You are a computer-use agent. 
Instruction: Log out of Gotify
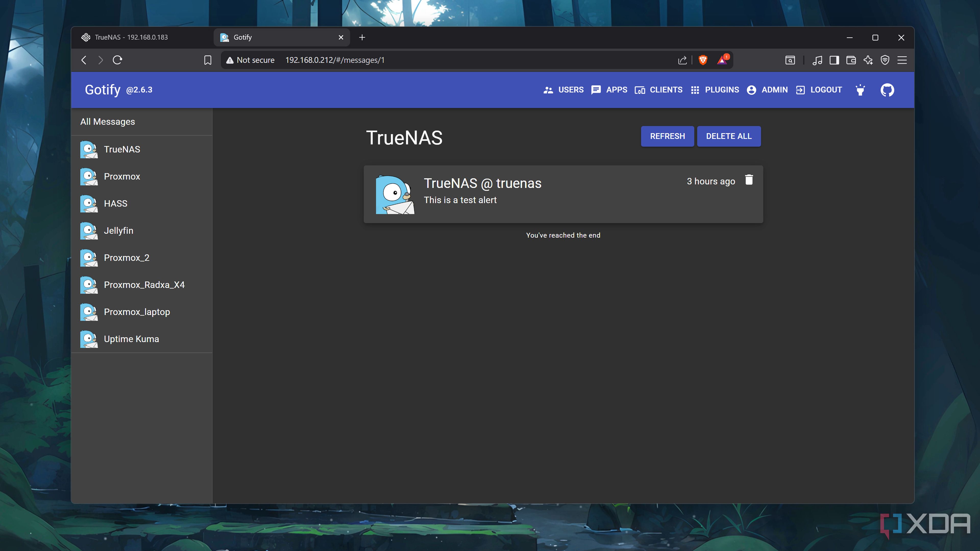[819, 90]
